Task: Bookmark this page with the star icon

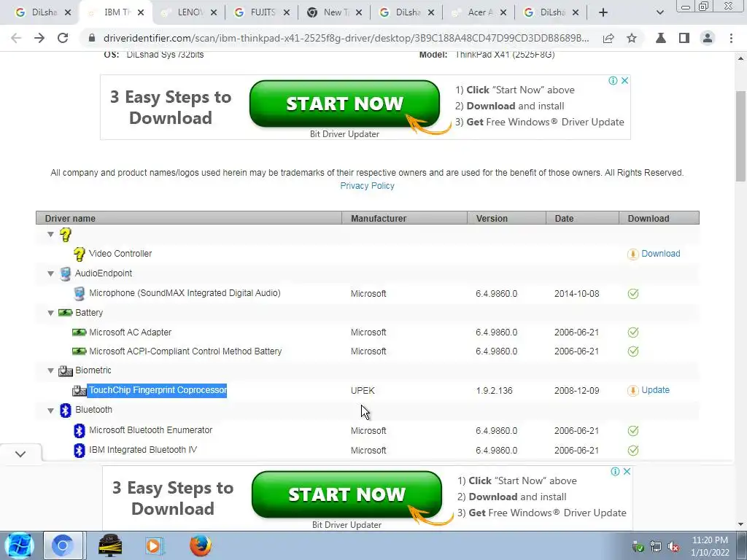Action: coord(632,38)
